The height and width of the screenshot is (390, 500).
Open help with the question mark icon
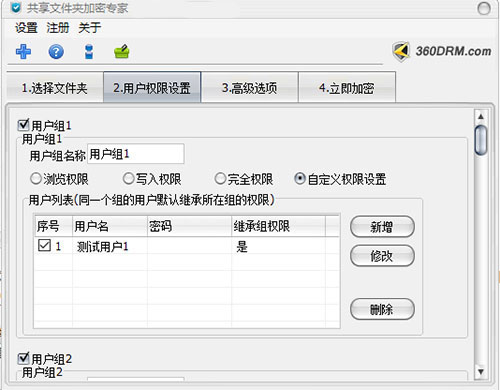point(56,52)
